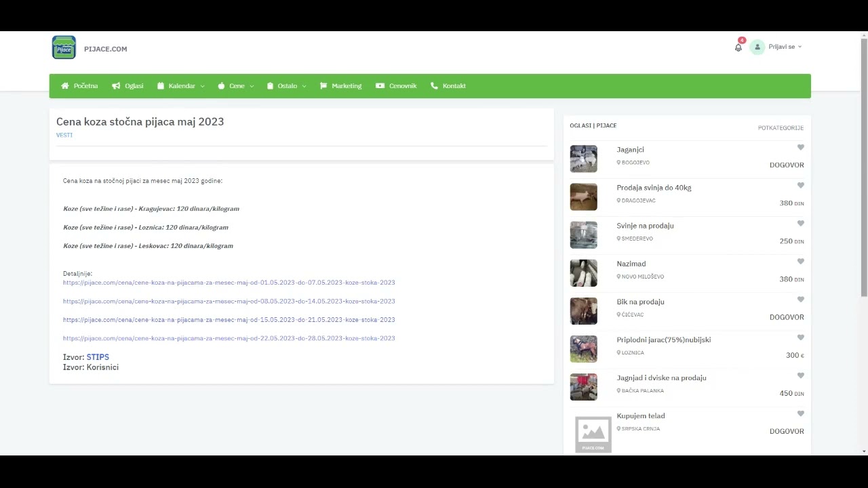Open link for 22.05.2023 to 28.05.2023 prices
This screenshot has height=488, width=868.
(229, 338)
